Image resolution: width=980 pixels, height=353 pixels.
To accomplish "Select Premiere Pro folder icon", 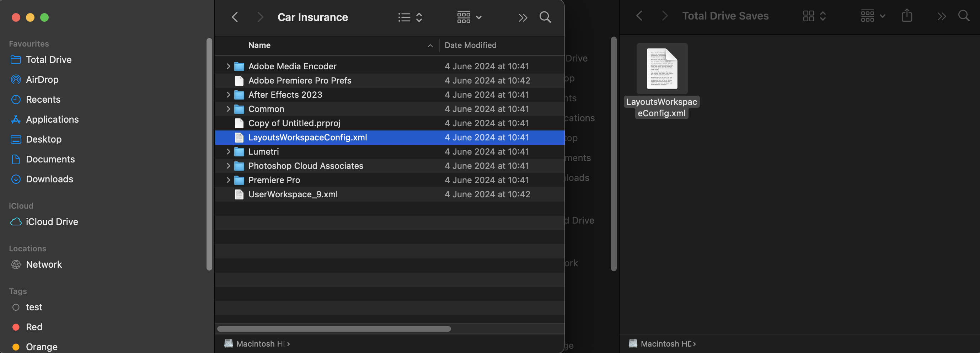I will (x=239, y=180).
